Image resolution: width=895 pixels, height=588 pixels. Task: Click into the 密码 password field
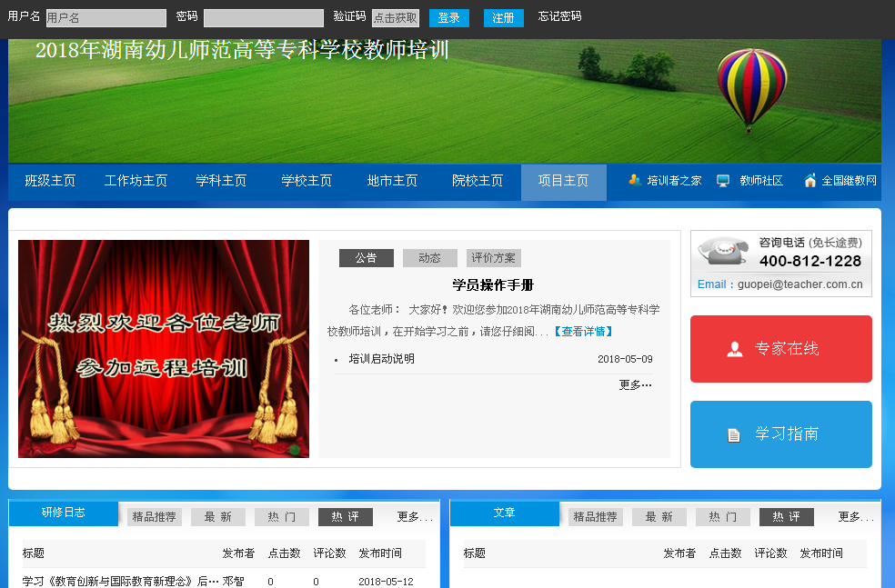263,18
